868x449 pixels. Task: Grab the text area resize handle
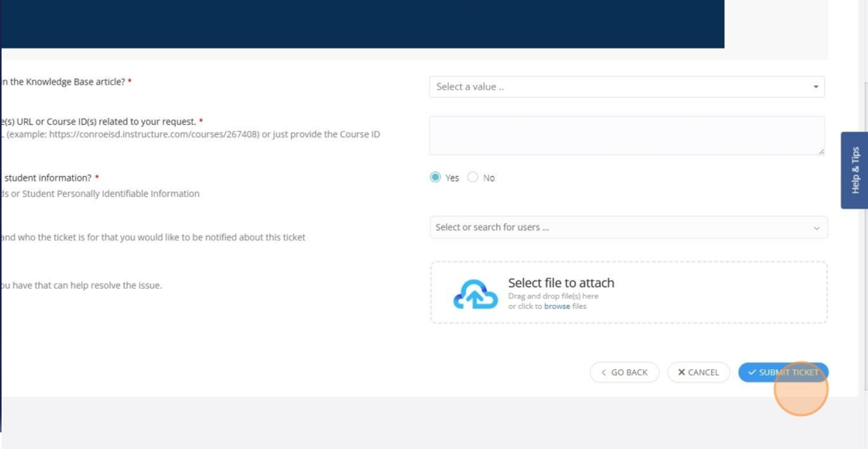pos(821,151)
